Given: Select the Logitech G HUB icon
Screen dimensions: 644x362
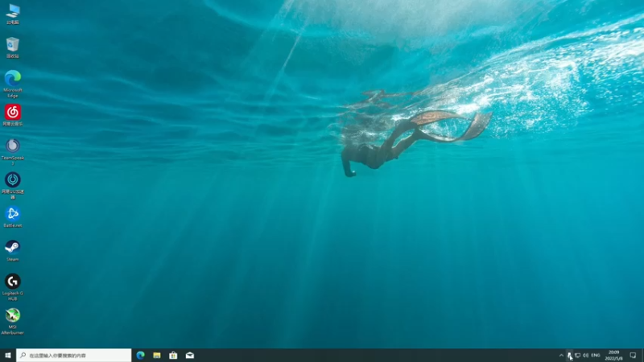Looking at the screenshot, I should tap(13, 287).
